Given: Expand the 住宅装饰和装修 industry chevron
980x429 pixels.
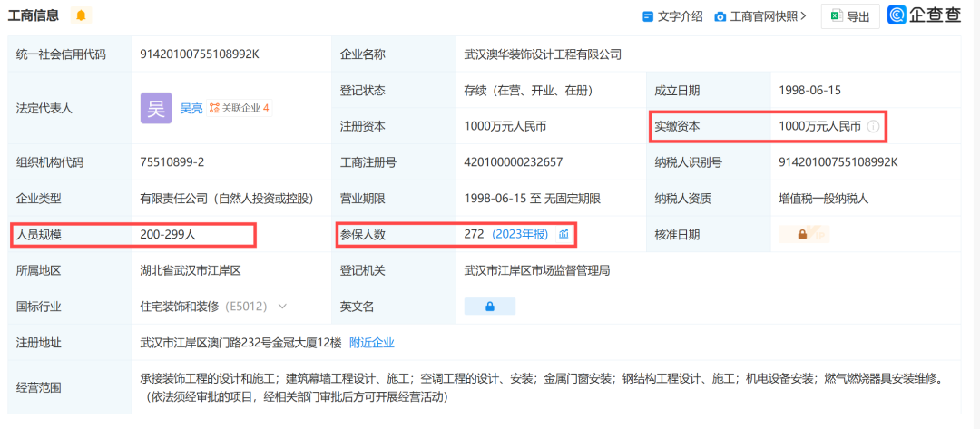Looking at the screenshot, I should pos(282,307).
